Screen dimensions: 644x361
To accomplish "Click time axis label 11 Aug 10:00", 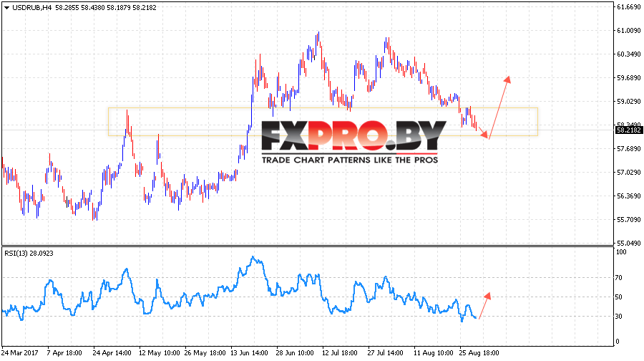I will [434, 353].
